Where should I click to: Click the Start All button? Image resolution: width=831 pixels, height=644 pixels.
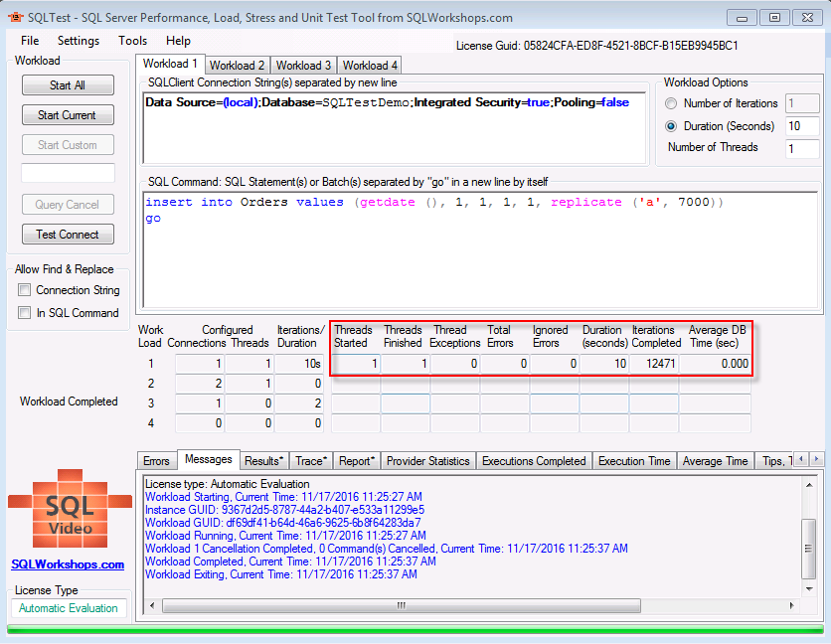pyautogui.click(x=68, y=85)
